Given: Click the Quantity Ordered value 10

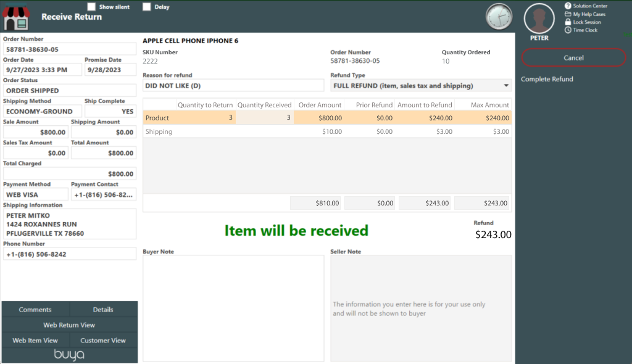Looking at the screenshot, I should tap(446, 61).
